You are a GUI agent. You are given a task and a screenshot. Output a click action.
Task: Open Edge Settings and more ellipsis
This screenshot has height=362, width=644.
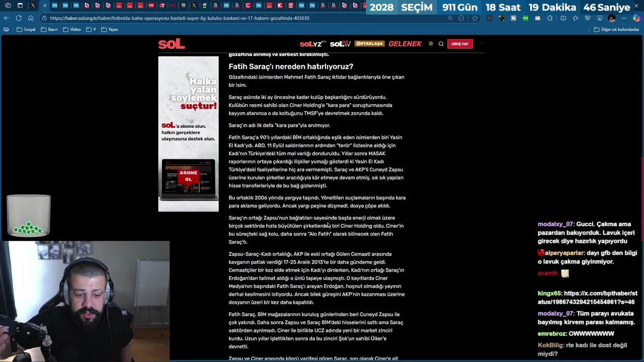point(624,18)
